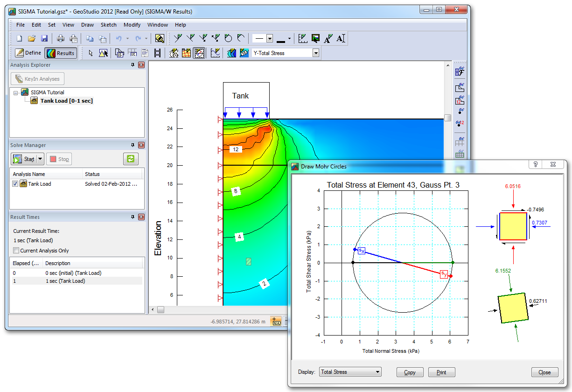The image size is (572, 392).
Task: Select the arrow pointer tool
Action: [91, 53]
